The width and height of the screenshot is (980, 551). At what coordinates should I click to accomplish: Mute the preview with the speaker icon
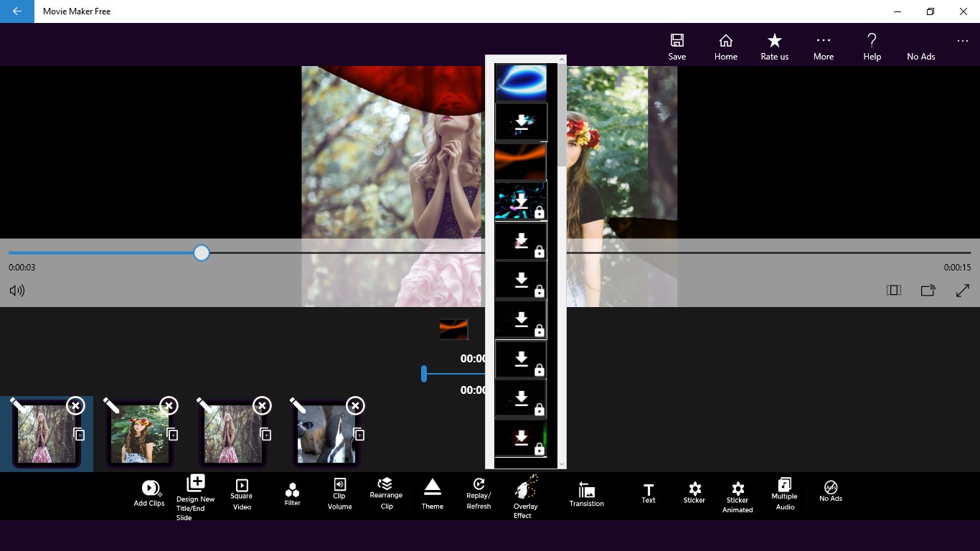tap(17, 291)
